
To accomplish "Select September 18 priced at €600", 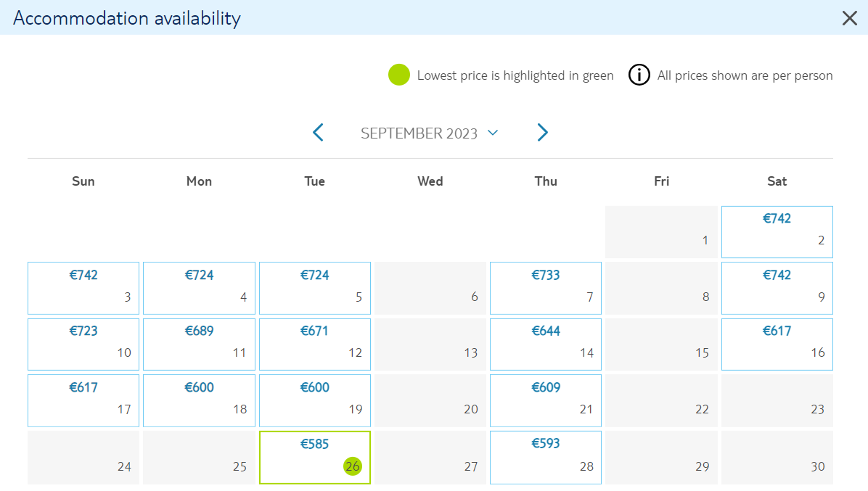I will click(x=200, y=400).
